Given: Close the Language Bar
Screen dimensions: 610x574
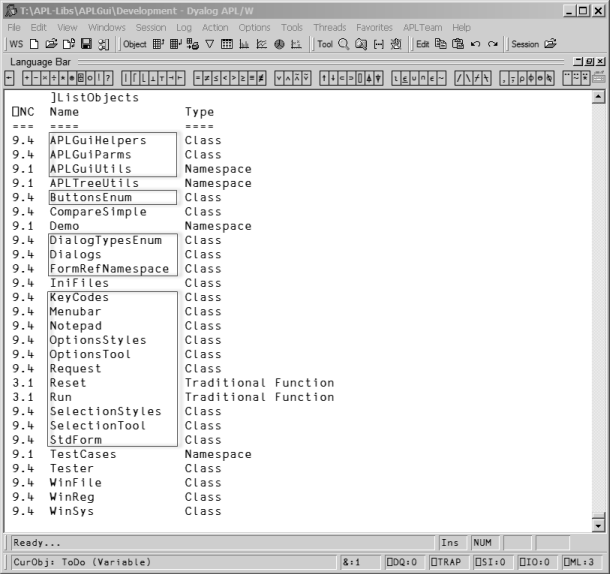Looking at the screenshot, I should coord(601,61).
